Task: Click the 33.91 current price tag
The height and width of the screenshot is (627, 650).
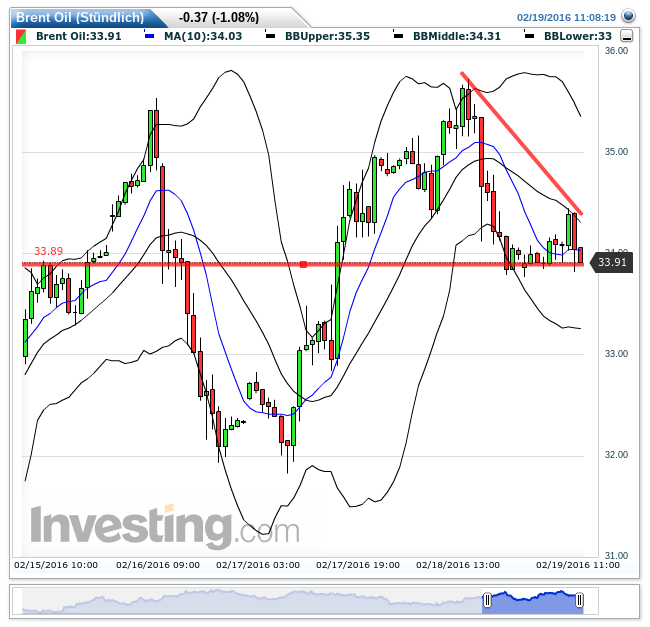Action: (x=610, y=263)
